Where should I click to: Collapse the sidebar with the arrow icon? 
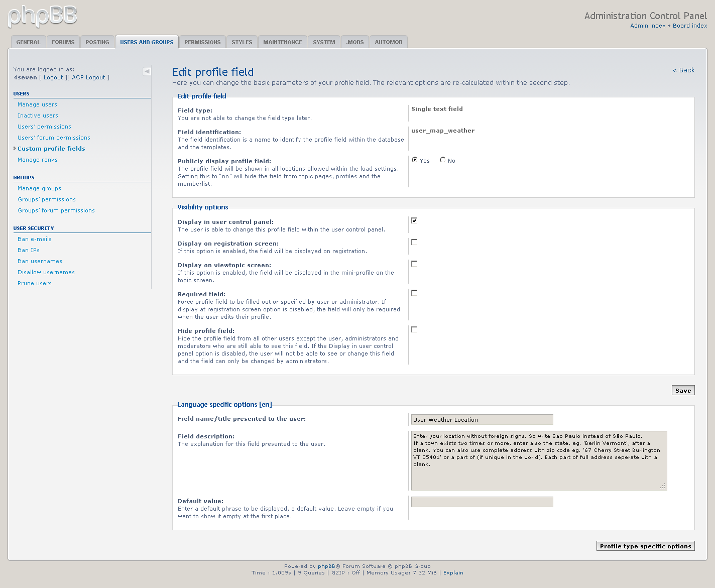click(147, 71)
